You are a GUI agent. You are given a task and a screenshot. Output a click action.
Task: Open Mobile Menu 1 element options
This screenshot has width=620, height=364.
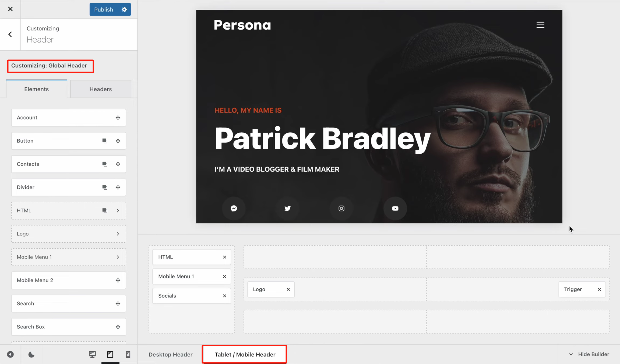(x=118, y=257)
